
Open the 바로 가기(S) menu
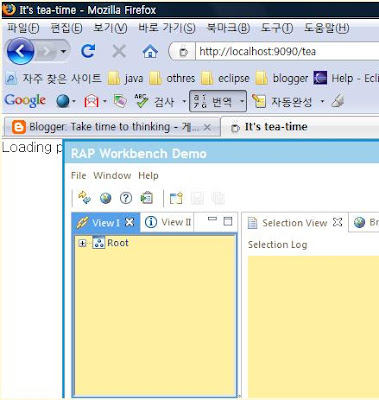(167, 28)
